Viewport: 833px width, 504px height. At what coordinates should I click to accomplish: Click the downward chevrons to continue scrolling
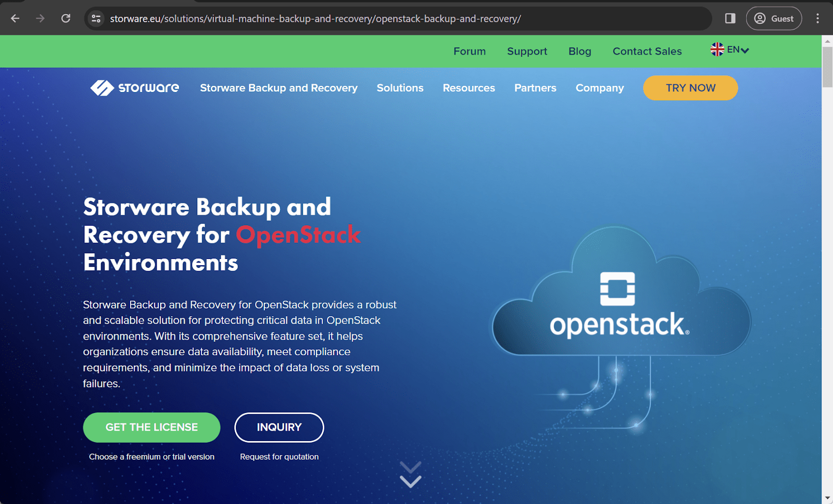click(x=410, y=474)
